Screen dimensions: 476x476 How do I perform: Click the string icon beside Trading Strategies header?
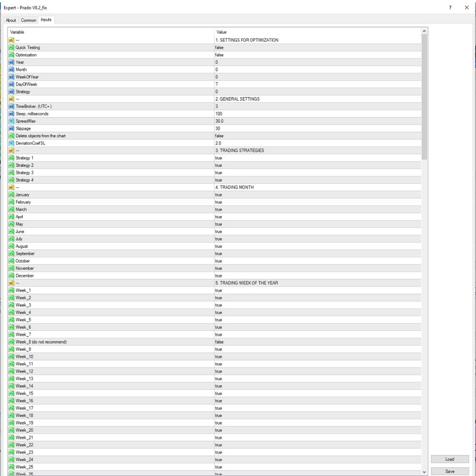pos(11,150)
